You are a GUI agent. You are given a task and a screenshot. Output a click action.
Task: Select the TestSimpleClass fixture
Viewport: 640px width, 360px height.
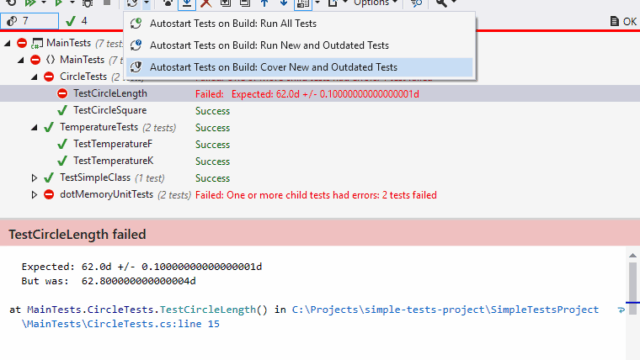pos(95,178)
